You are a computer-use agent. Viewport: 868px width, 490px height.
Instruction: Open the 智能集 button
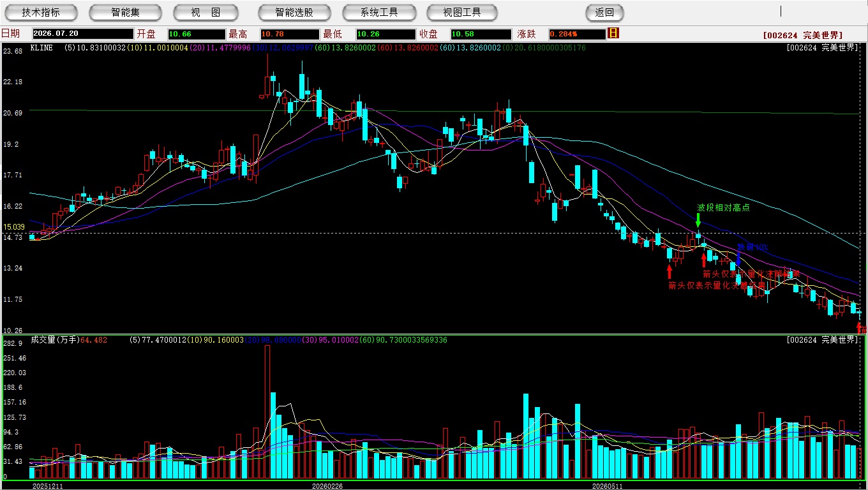tap(125, 12)
